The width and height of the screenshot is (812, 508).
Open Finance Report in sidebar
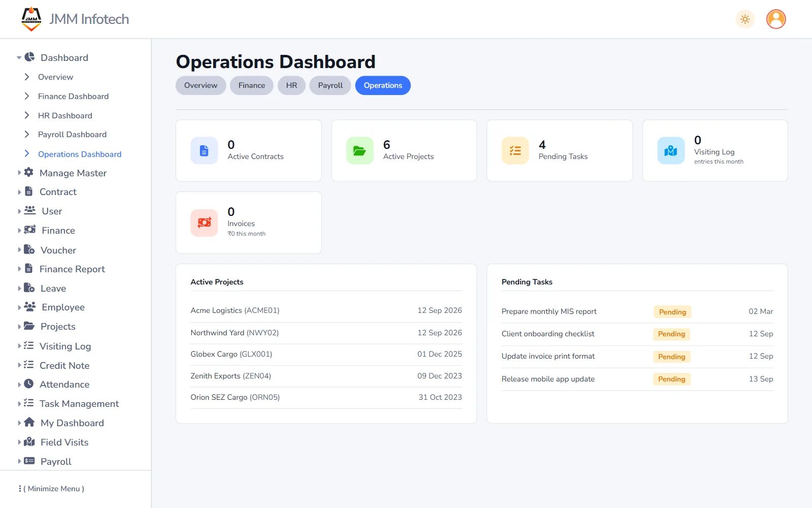[x=72, y=269]
